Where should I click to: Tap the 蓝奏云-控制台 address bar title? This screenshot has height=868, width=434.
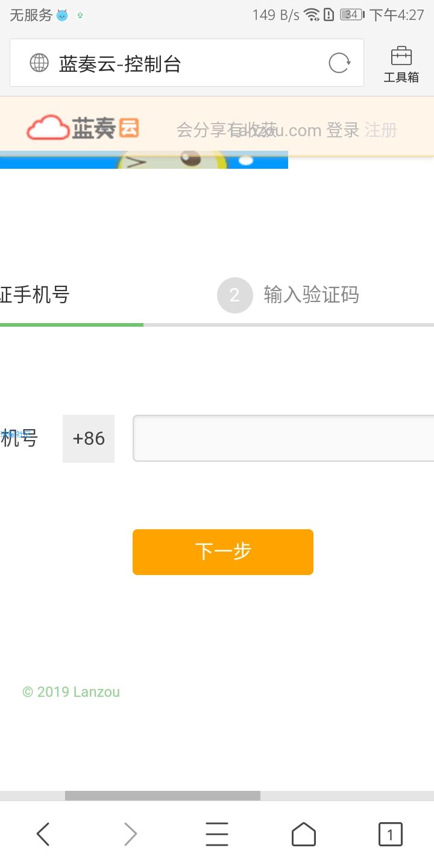(x=120, y=63)
